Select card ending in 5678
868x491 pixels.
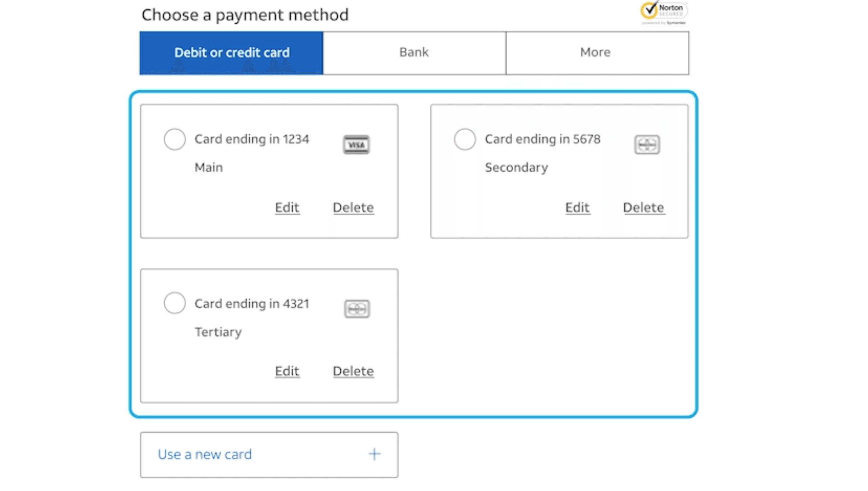[x=465, y=139]
